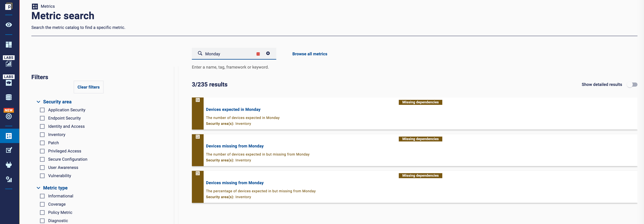The width and height of the screenshot is (644, 224).
Task: Click Missing dependencies badge on number-missing card
Action: (x=420, y=139)
